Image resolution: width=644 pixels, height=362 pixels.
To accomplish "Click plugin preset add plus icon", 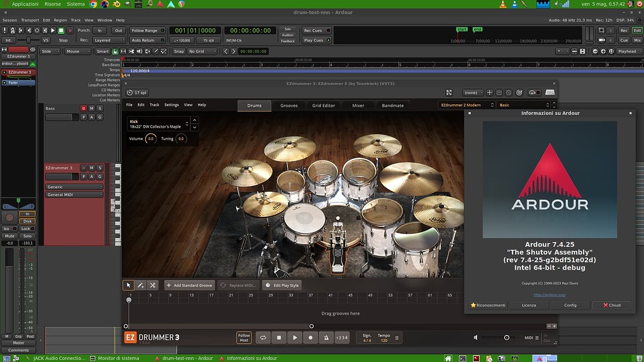I will click(x=489, y=93).
